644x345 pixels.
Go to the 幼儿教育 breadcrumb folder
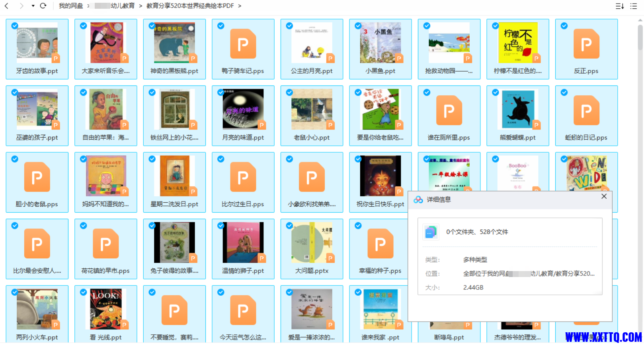123,6
